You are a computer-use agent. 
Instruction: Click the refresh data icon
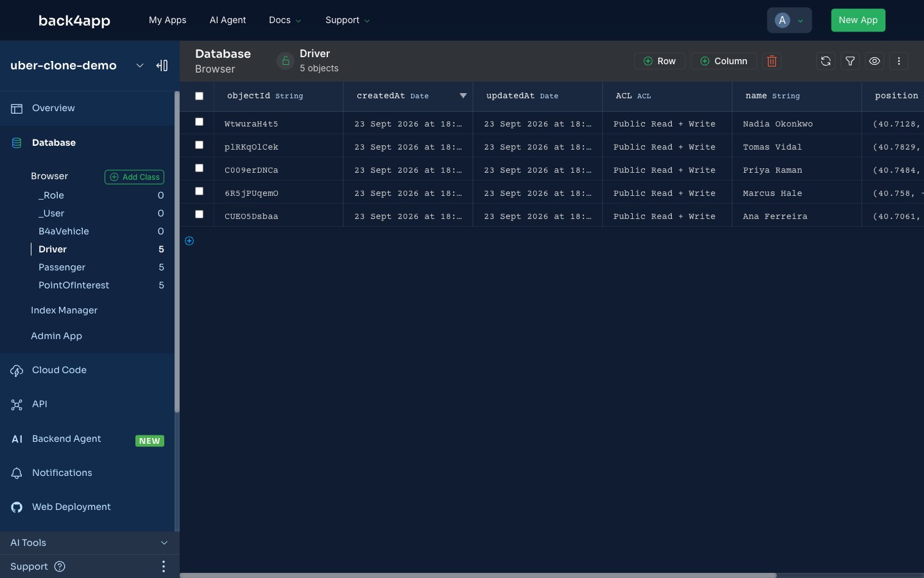coord(826,61)
